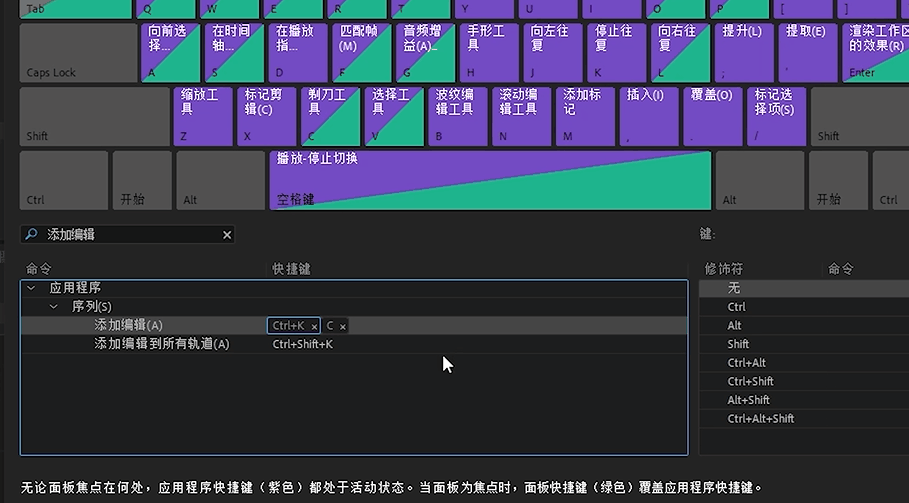
Task: Click the K key labeled 停止往复
Action: coord(617,53)
